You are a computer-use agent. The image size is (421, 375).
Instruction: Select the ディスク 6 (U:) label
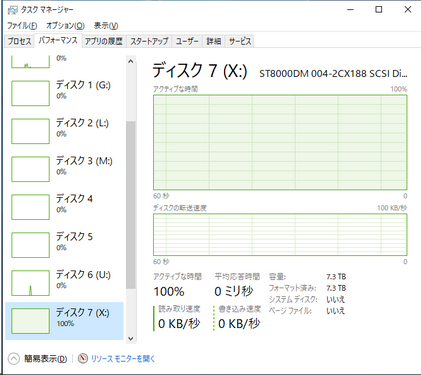click(x=83, y=275)
